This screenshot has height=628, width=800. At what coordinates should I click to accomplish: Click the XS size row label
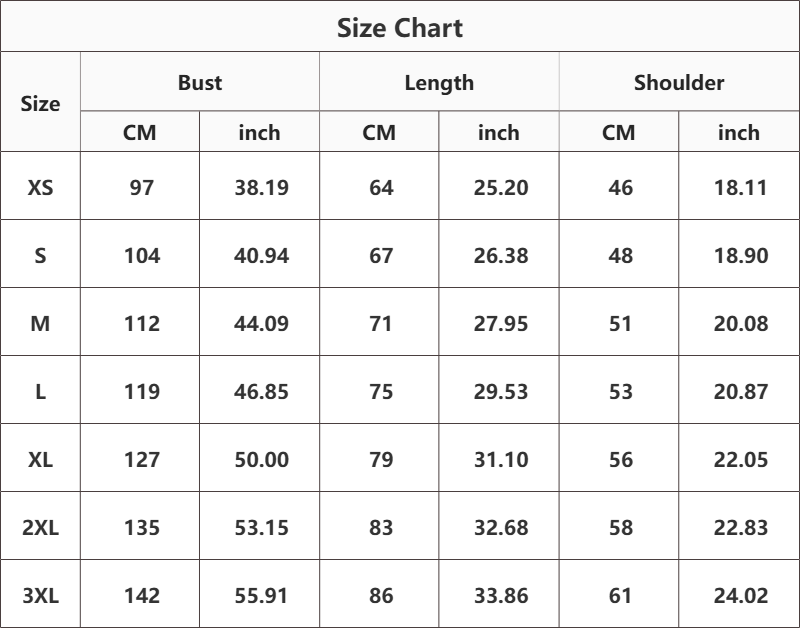pos(40,187)
